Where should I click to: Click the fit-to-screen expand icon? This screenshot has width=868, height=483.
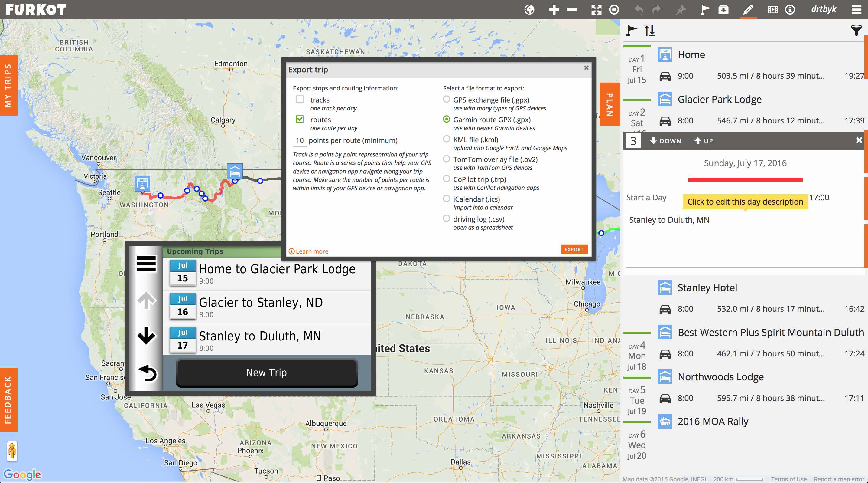pos(597,10)
